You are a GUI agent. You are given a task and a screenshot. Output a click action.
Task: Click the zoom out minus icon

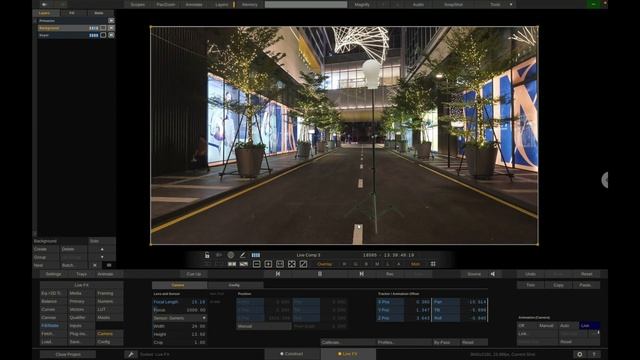(256, 264)
